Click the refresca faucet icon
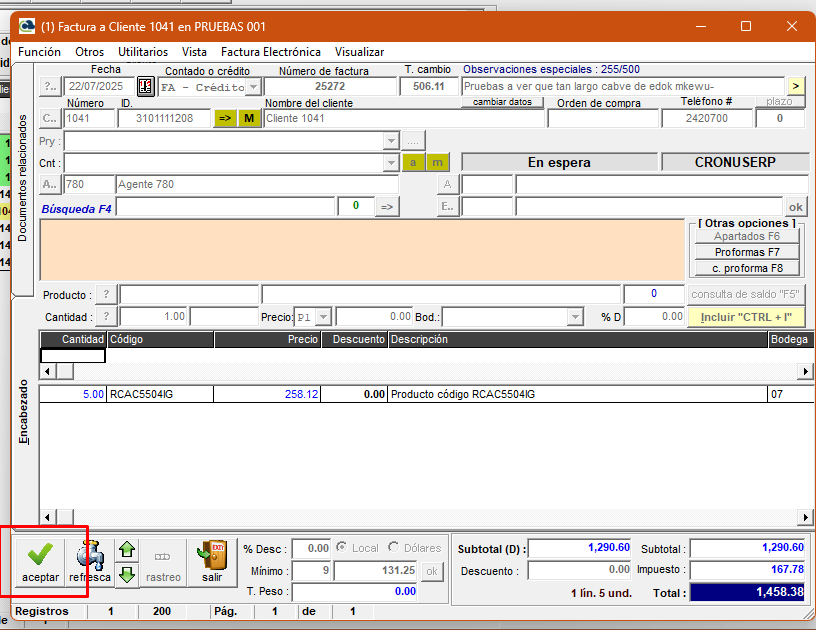This screenshot has height=630, width=816. pyautogui.click(x=89, y=563)
